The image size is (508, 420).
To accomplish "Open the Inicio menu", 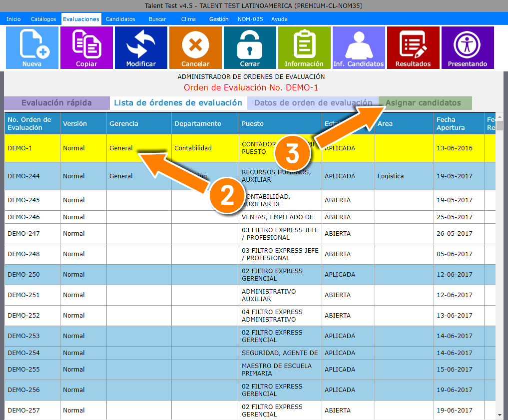I will (x=13, y=19).
